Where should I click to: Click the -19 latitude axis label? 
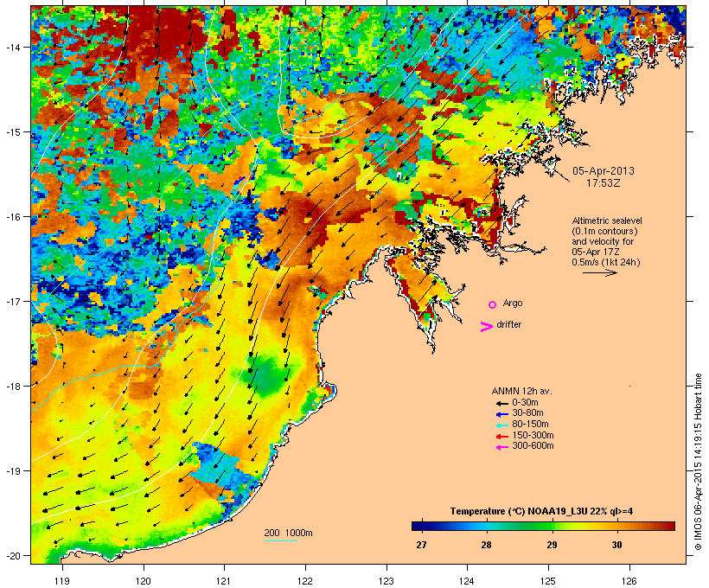click(x=13, y=470)
